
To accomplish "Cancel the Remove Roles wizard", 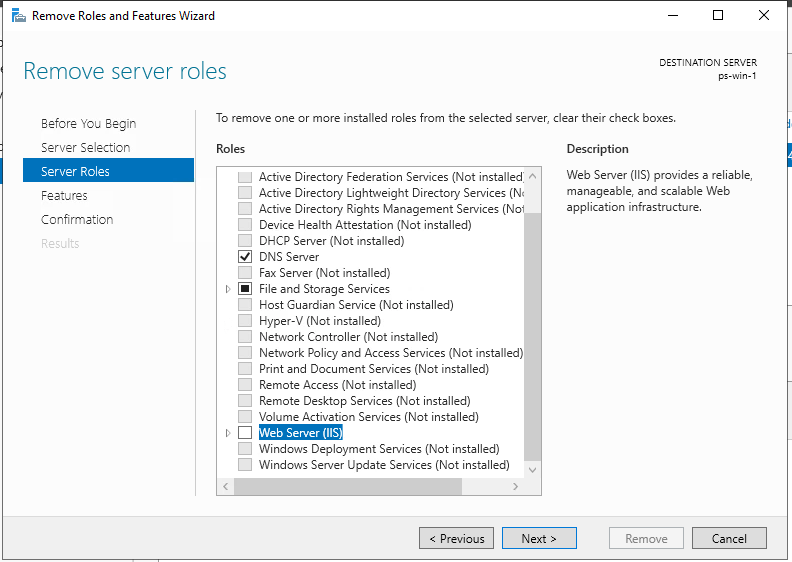I will click(729, 538).
